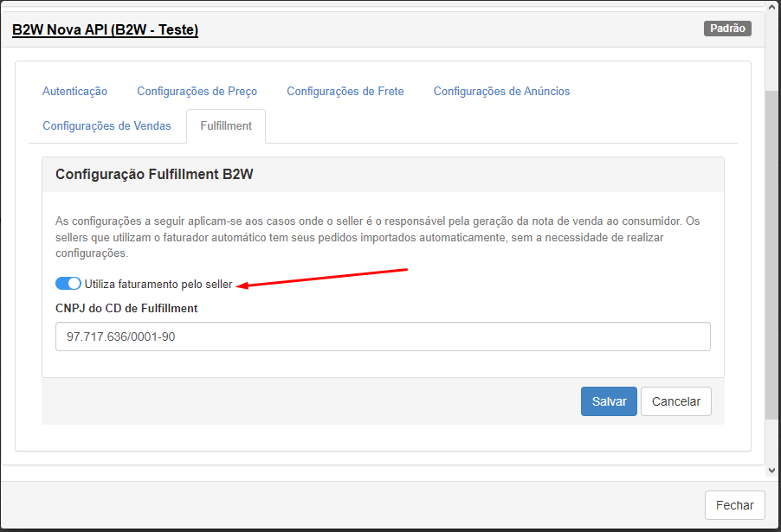
Task: Click the Configuração Fulfillment B2W heading
Action: [154, 174]
